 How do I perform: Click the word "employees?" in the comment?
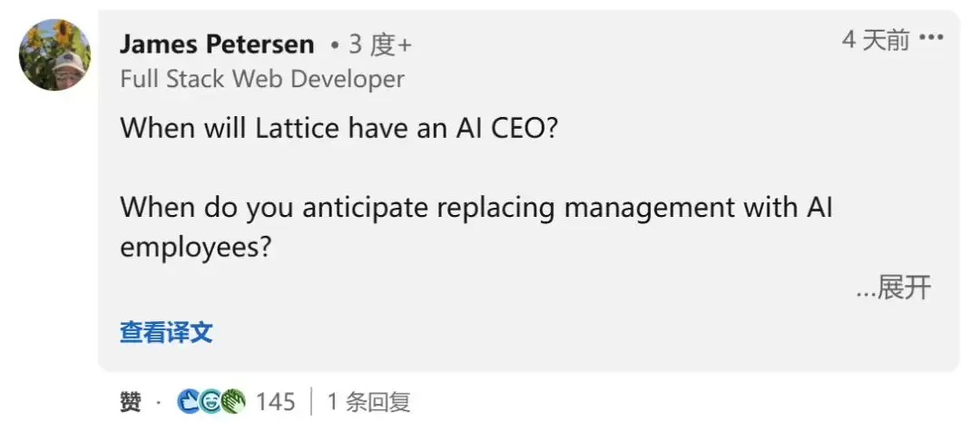tap(197, 248)
